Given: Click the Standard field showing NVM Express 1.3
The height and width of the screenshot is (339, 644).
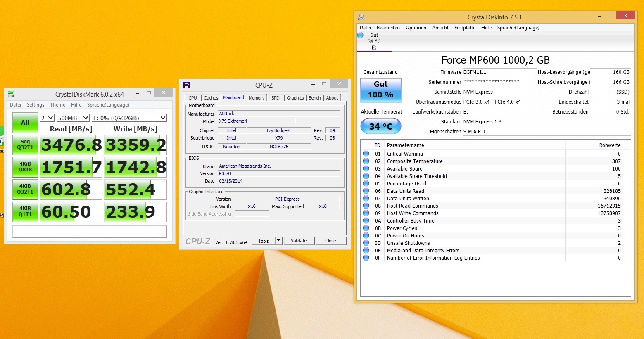Looking at the screenshot, I should pos(547,122).
